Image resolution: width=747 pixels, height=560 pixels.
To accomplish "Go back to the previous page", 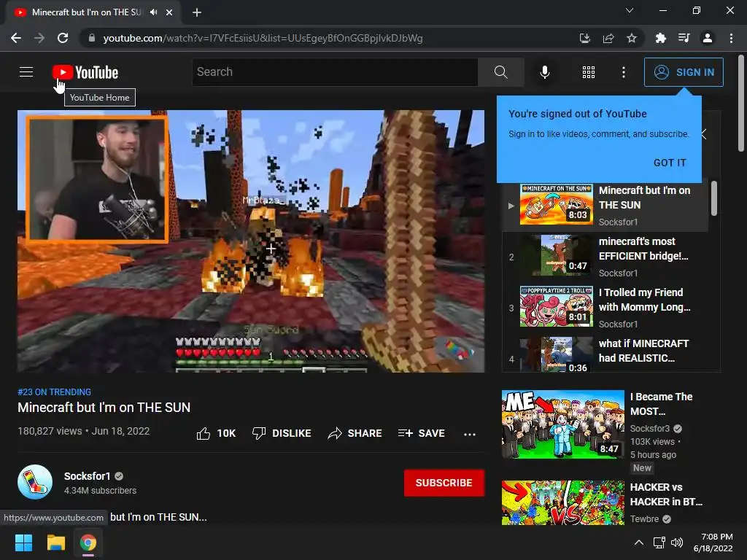I will [x=16, y=38].
